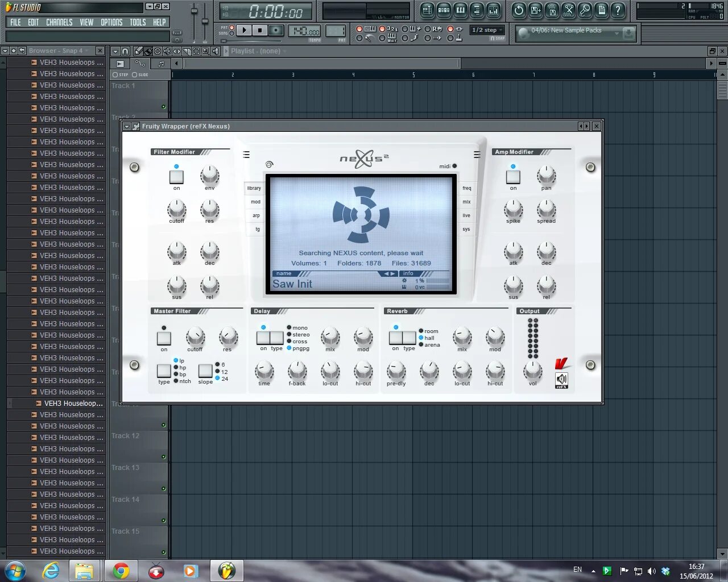Click the Nexus Master Filter slope button

tap(205, 371)
